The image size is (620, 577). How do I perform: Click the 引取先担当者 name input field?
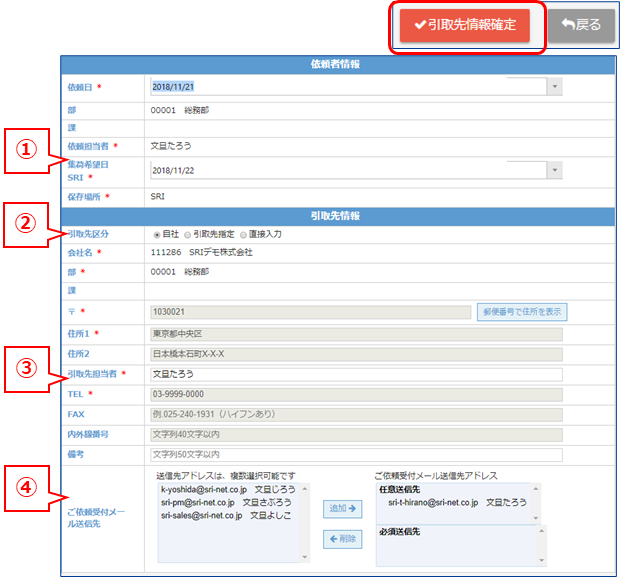(x=355, y=374)
